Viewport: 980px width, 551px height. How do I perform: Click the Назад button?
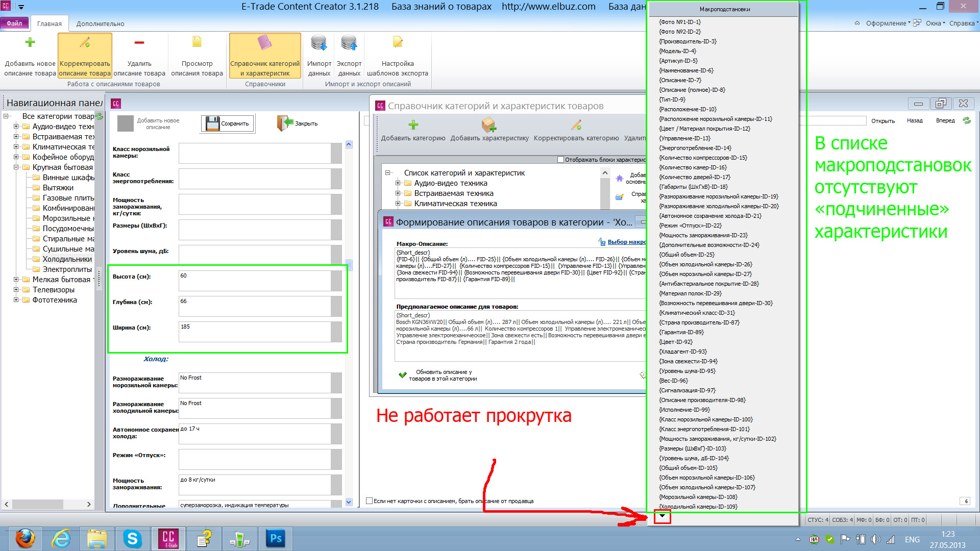[915, 121]
